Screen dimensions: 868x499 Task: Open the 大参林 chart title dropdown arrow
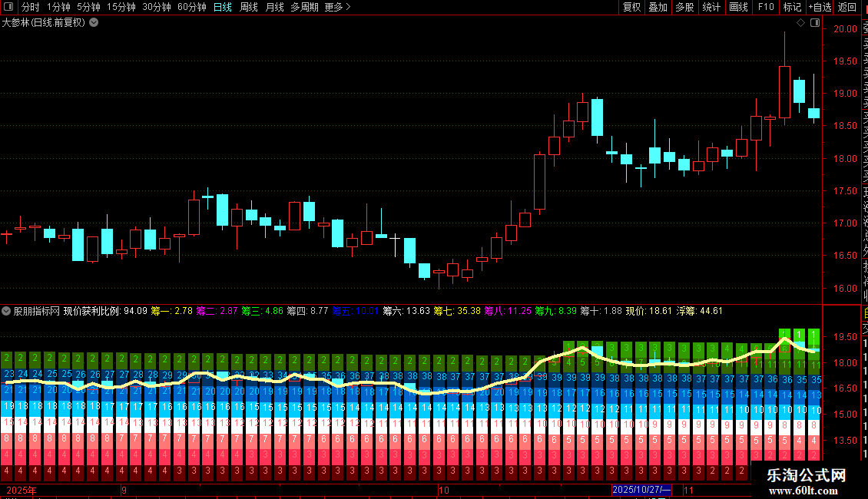click(94, 23)
